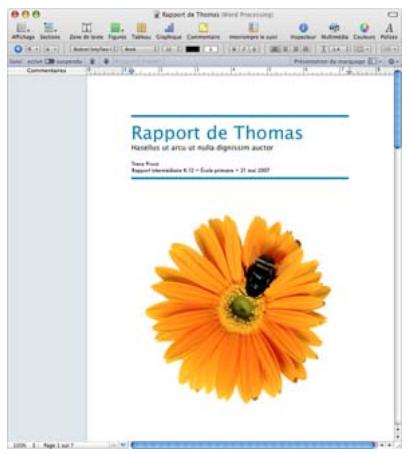Click Interrompre le suivi toolbar button
Viewport: 407px width, 454px height.
coord(253,31)
